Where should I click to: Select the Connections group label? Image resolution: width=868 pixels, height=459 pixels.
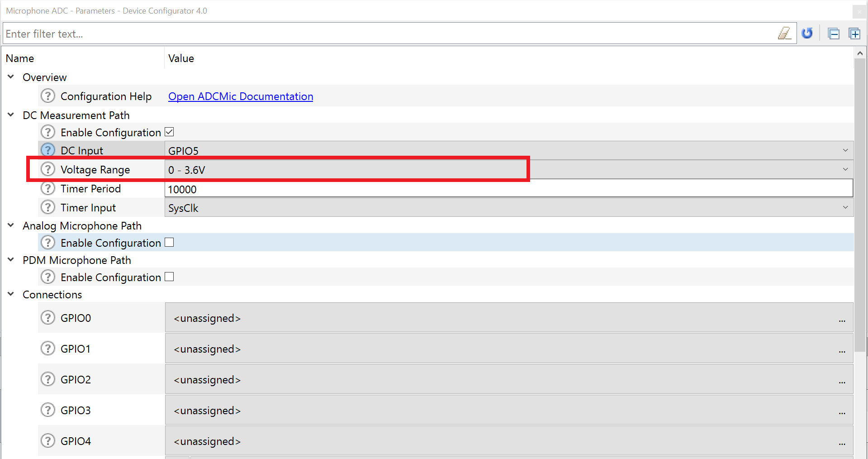click(x=52, y=295)
